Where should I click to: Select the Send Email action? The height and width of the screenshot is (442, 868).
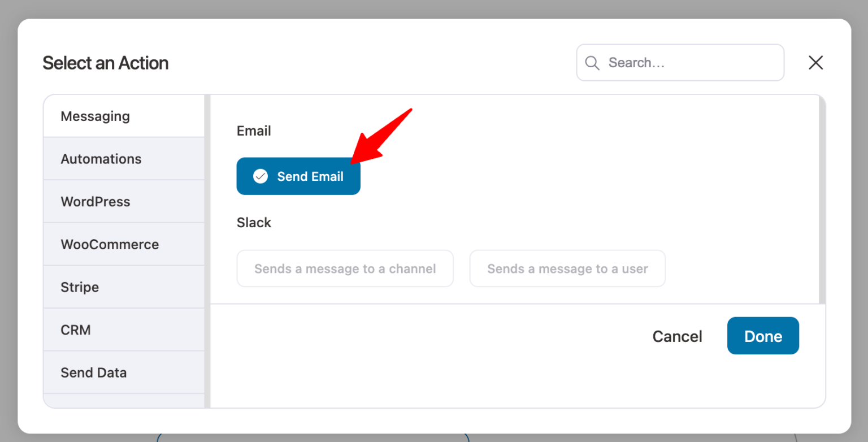[x=298, y=176]
